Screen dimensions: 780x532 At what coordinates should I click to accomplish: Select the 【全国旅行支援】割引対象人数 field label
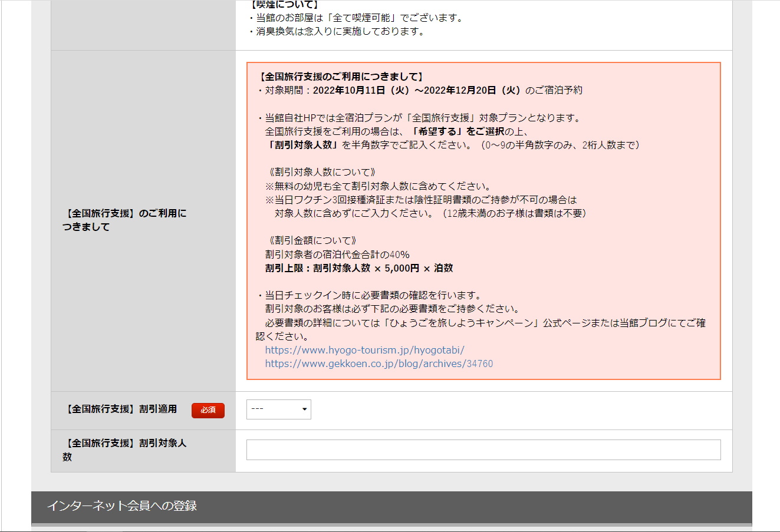tap(124, 450)
